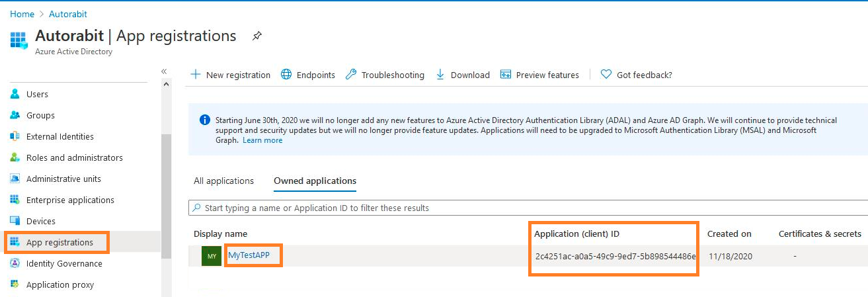
Task: Click the Troubleshooting wrench icon
Action: pos(351,75)
